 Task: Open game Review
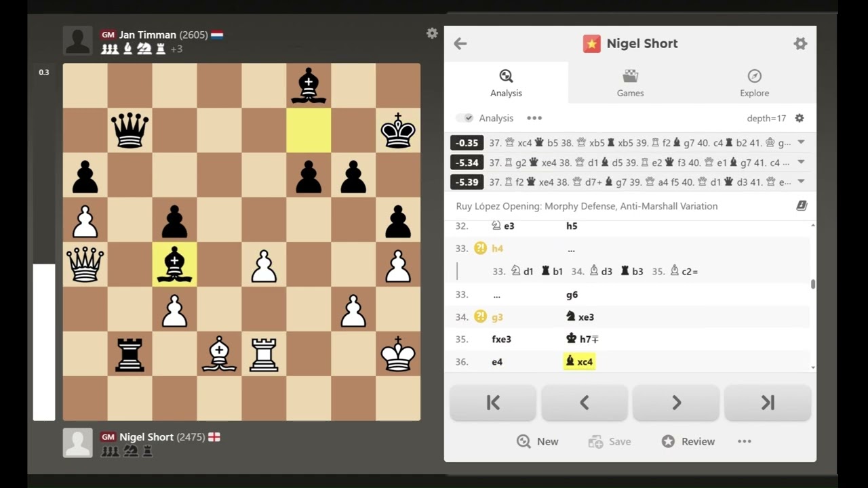688,441
